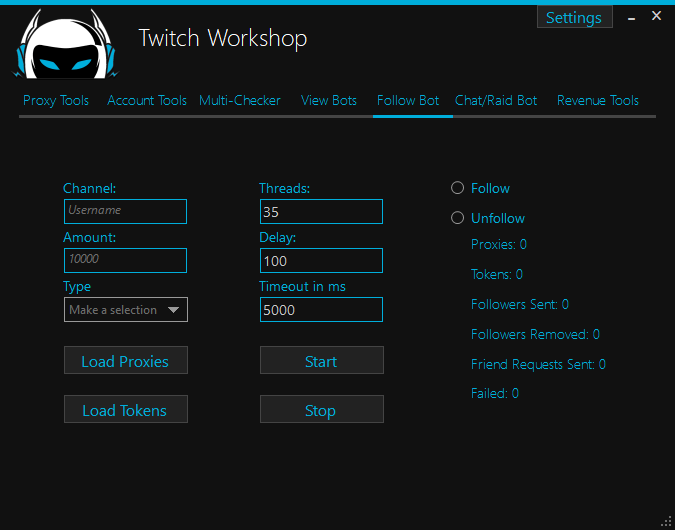Click the masked mascot logo icon
This screenshot has height=530, width=675.
pos(65,45)
